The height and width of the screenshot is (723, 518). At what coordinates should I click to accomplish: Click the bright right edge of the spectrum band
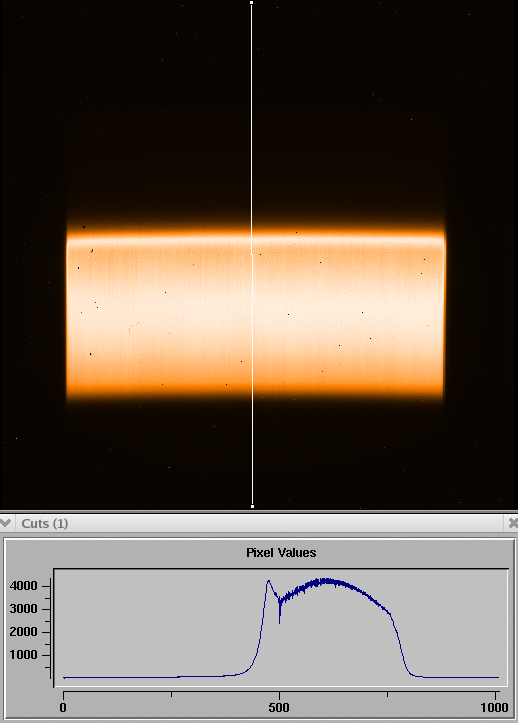444,314
